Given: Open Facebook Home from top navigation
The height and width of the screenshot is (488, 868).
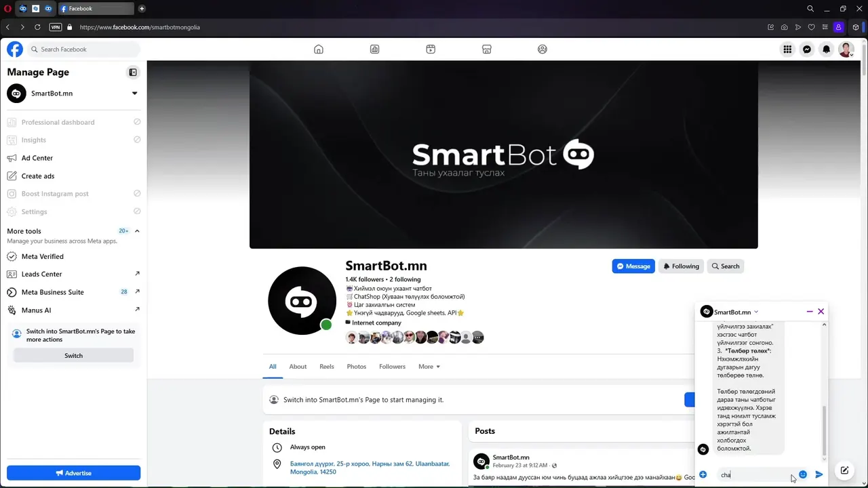Looking at the screenshot, I should (x=318, y=49).
